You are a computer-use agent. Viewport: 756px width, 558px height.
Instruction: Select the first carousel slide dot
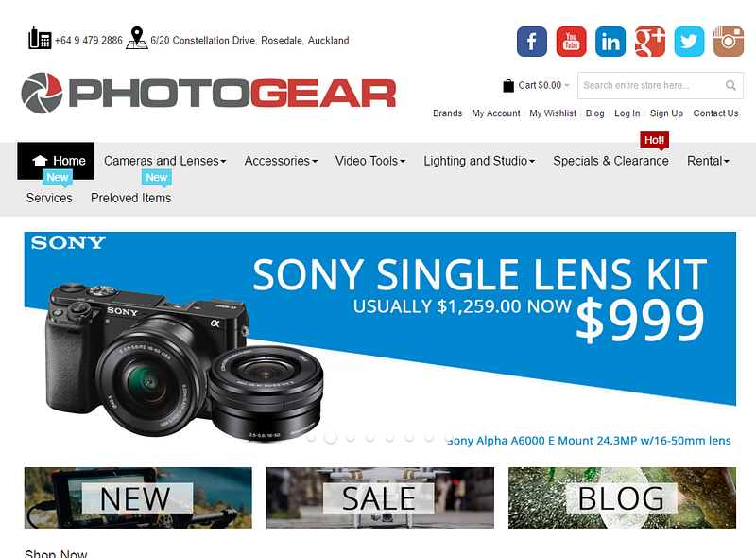click(311, 437)
